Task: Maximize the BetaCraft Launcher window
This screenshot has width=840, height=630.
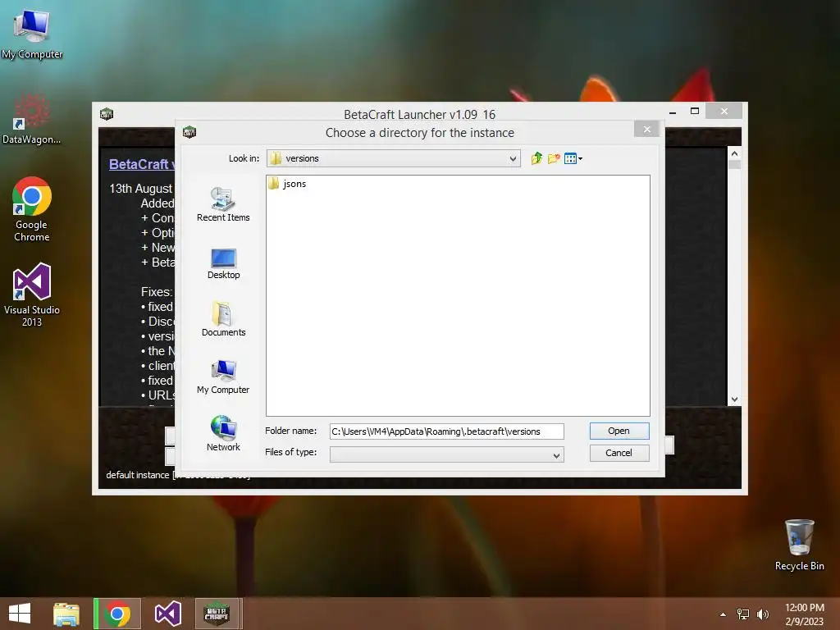Action: 695,111
